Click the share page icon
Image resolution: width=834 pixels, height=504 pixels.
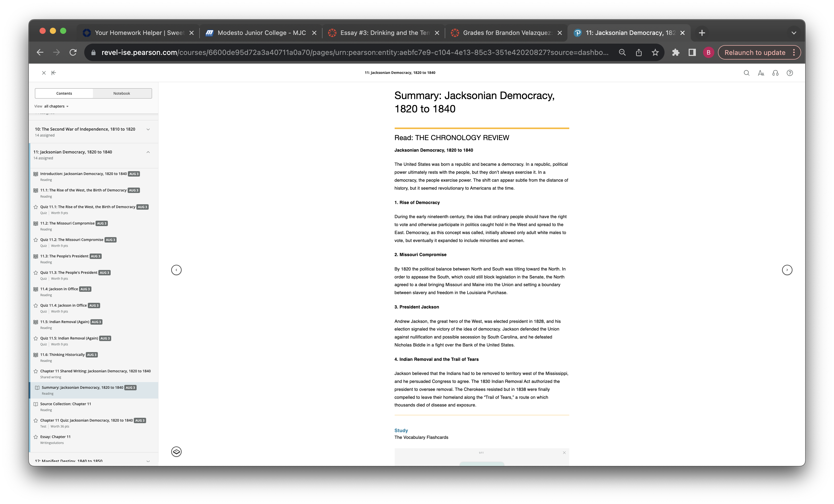(639, 52)
